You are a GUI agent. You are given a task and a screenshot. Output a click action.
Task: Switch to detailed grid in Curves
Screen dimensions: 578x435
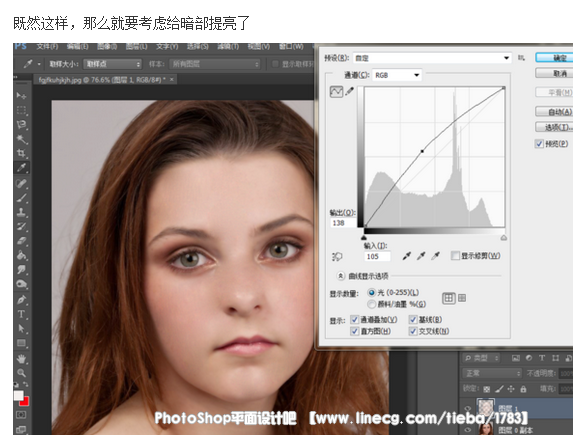coord(462,298)
